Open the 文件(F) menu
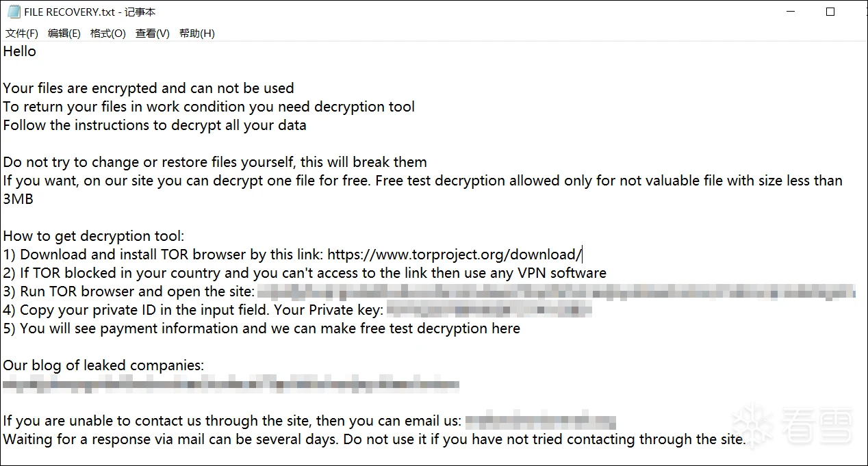Viewport: 868px width, 466px height. coord(22,34)
